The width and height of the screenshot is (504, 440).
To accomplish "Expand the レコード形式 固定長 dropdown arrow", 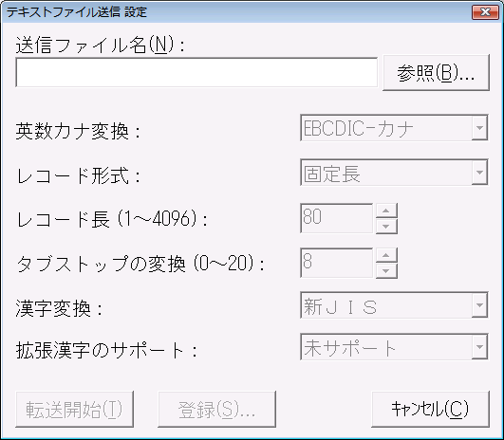I will tap(479, 173).
